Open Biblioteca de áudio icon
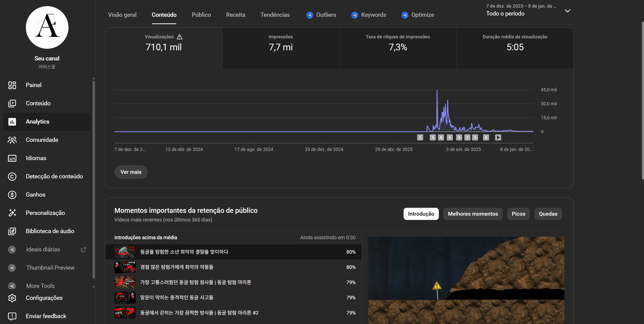This screenshot has width=644, height=324. [12, 231]
